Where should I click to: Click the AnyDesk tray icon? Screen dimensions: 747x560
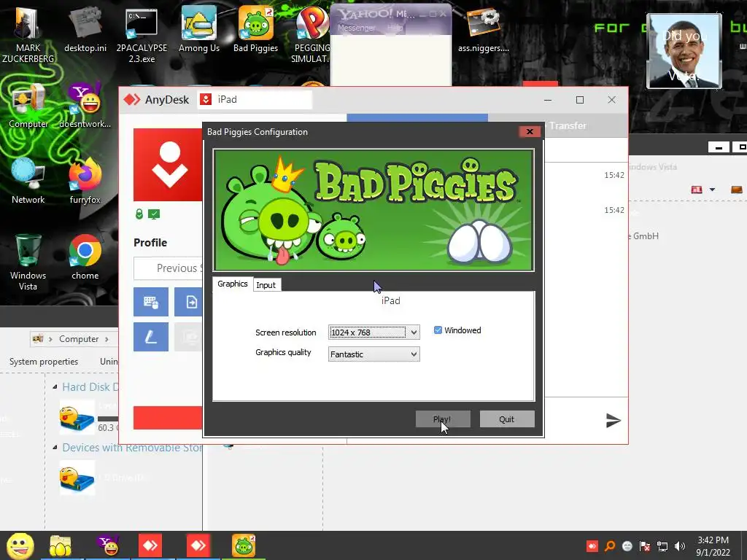click(592, 546)
